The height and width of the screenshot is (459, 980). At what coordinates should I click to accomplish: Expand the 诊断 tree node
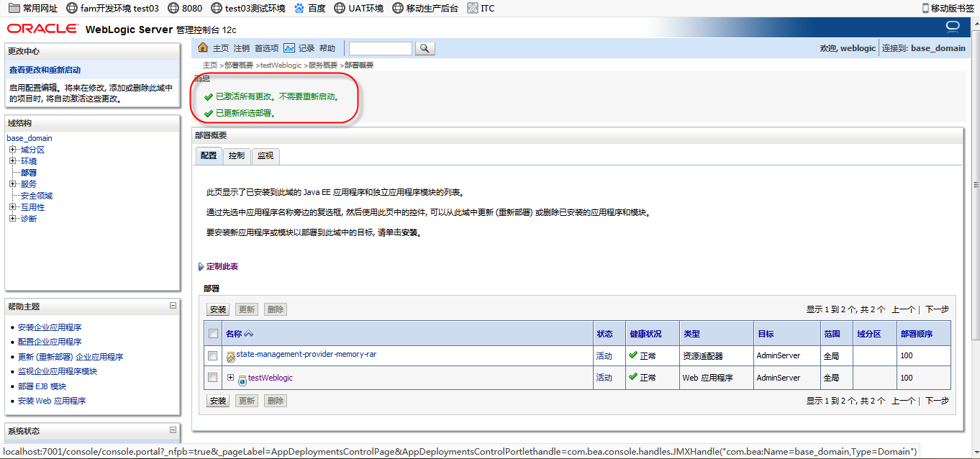(x=13, y=219)
